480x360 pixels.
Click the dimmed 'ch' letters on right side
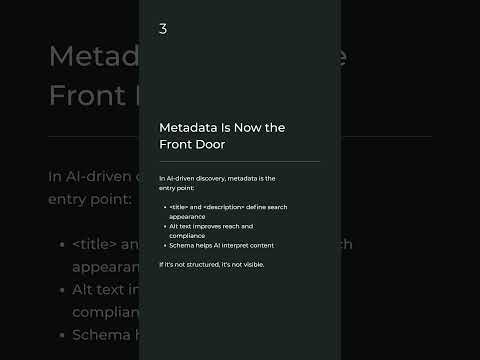pyautogui.click(x=346, y=244)
